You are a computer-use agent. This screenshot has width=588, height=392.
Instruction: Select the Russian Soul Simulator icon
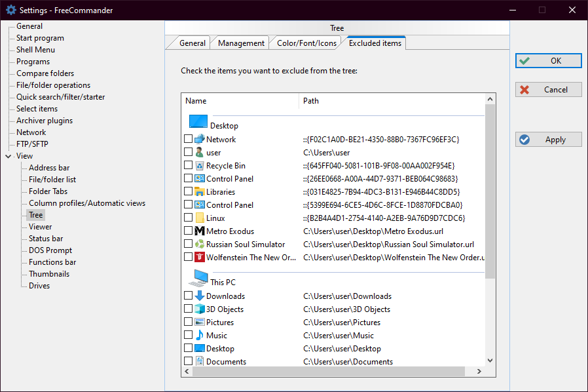tap(200, 245)
